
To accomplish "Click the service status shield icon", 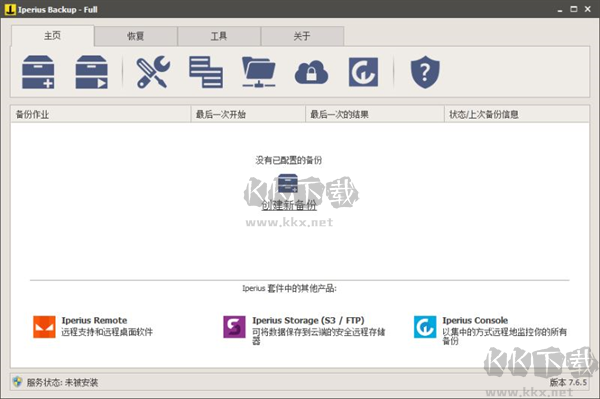I will [18, 381].
